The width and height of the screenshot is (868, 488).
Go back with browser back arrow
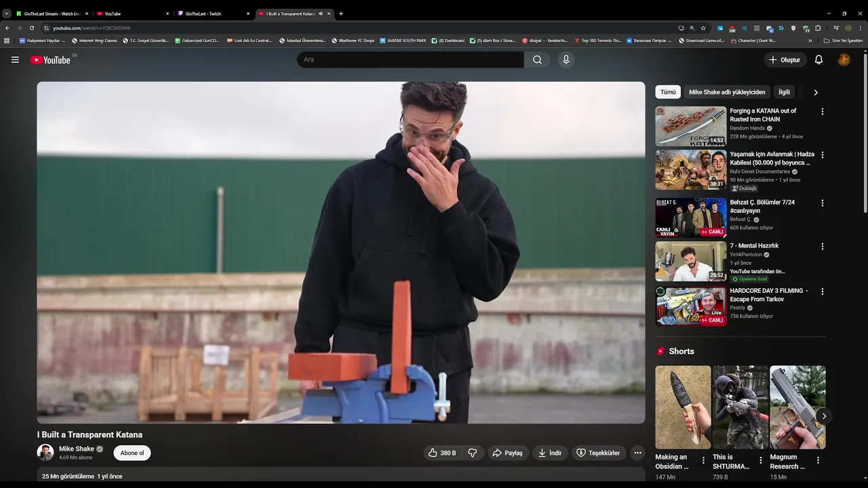(7, 28)
